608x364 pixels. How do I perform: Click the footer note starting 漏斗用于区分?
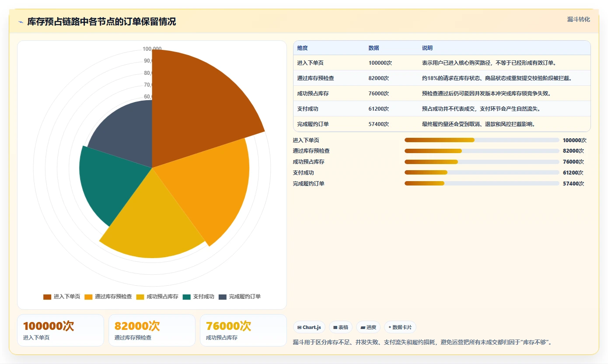(423, 342)
